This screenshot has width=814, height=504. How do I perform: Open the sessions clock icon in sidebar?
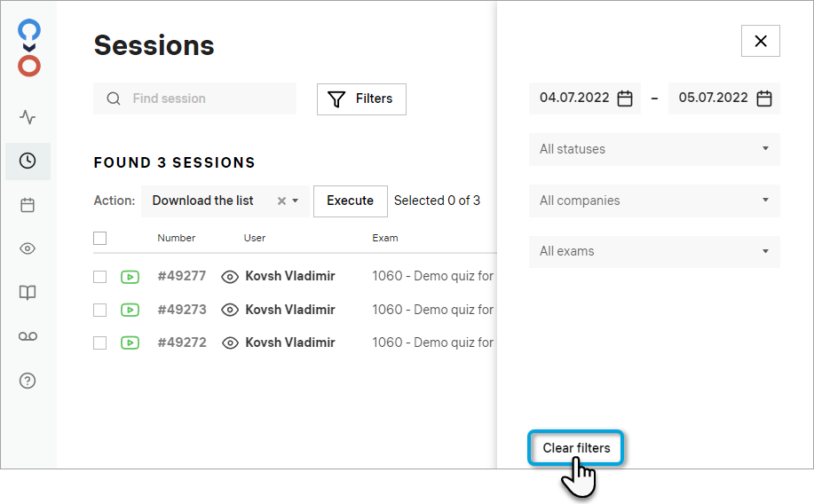pos(28,161)
